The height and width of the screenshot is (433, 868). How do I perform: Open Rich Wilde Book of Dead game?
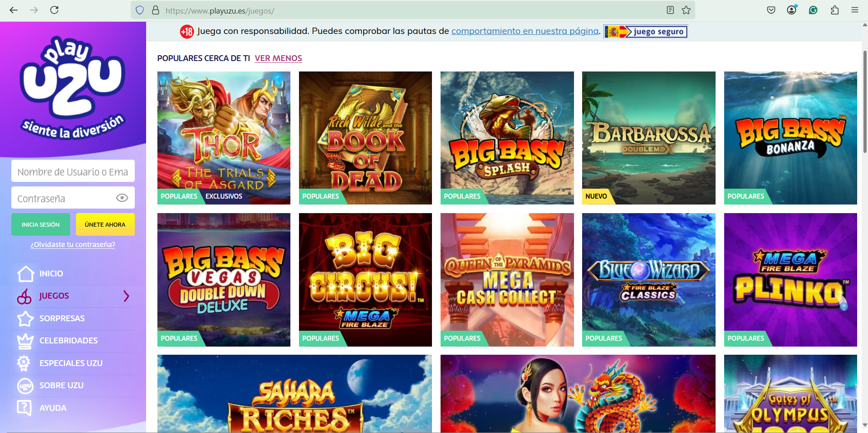(365, 138)
